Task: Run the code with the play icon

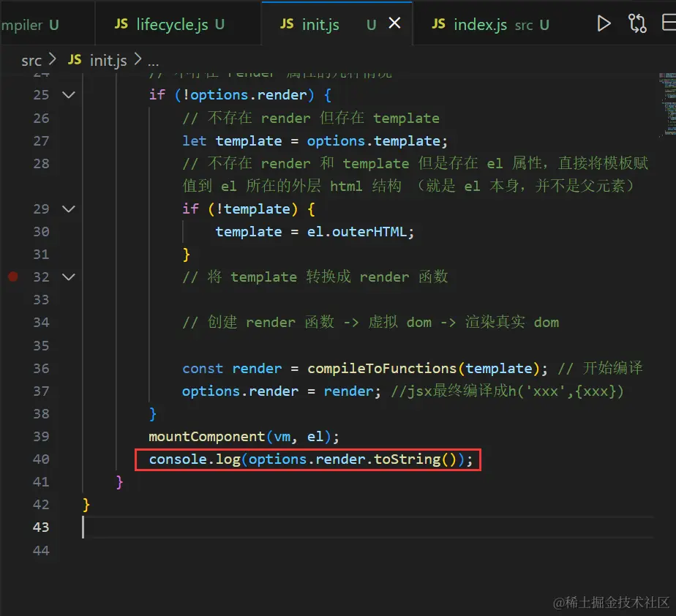Action: click(604, 23)
